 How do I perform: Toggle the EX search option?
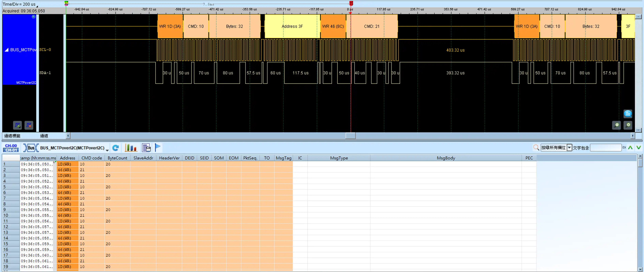click(x=624, y=147)
